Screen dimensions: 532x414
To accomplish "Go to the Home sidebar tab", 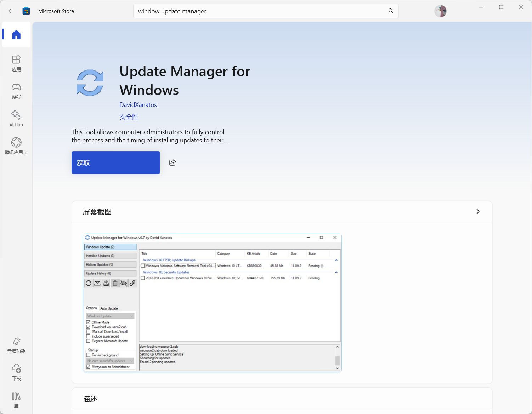I will pyautogui.click(x=16, y=35).
